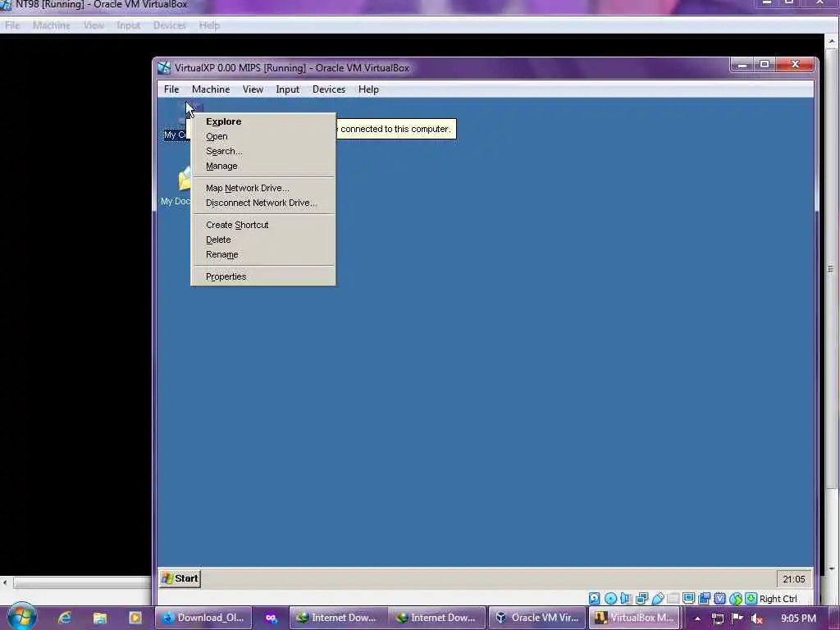Open the VirtualXP Devices menu
The width and height of the screenshot is (840, 630).
pos(329,89)
